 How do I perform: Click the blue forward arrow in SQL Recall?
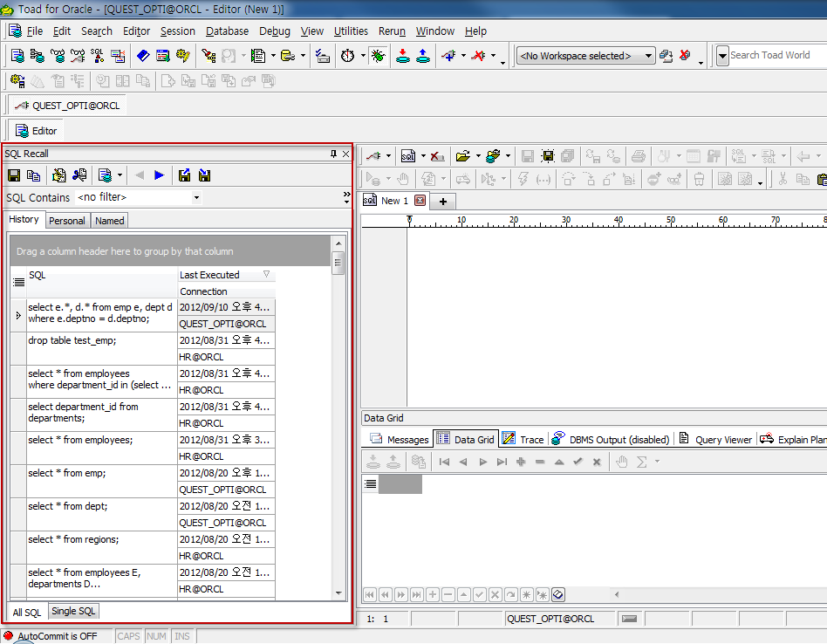pyautogui.click(x=159, y=175)
